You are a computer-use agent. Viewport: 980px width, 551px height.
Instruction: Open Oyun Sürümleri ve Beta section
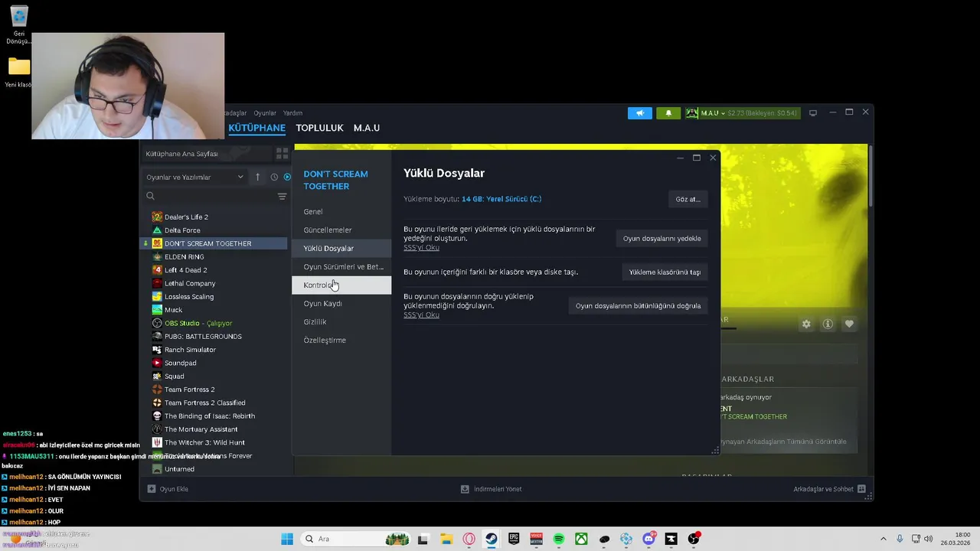click(341, 266)
